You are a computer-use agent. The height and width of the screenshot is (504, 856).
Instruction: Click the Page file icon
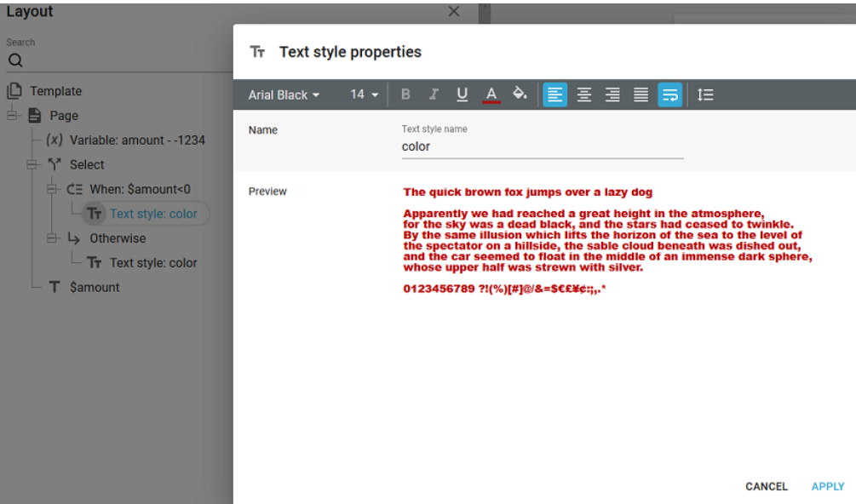coord(35,115)
